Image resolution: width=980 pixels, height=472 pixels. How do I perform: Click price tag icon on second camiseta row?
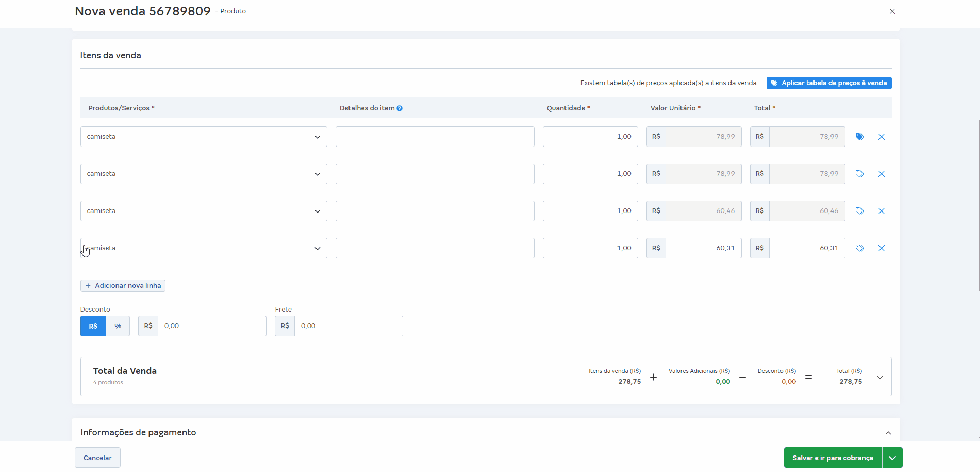pos(859,174)
